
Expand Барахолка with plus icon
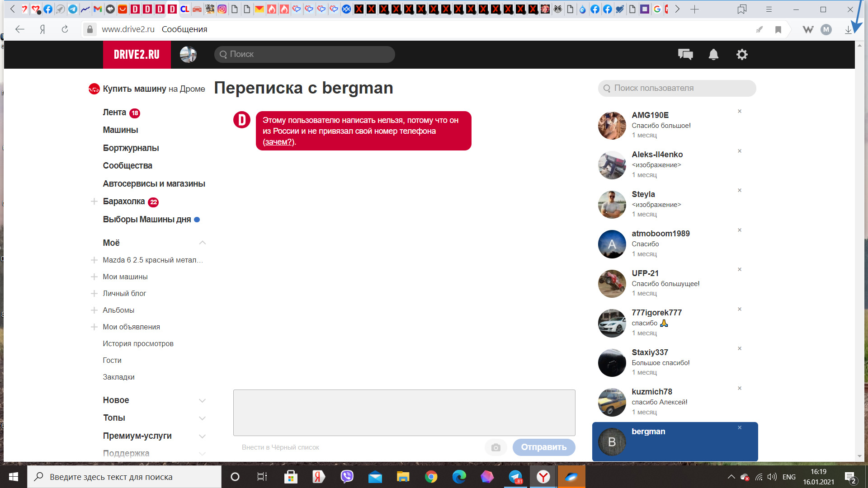tap(94, 202)
